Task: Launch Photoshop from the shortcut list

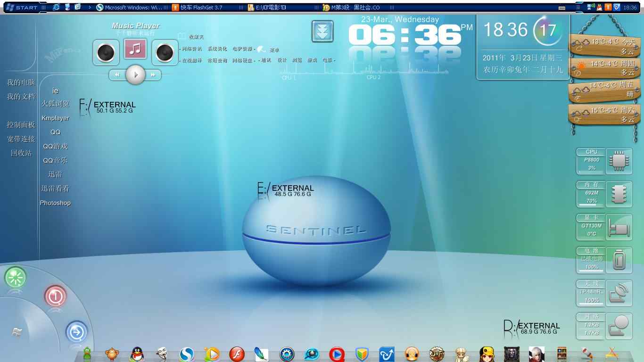Action: [x=55, y=203]
